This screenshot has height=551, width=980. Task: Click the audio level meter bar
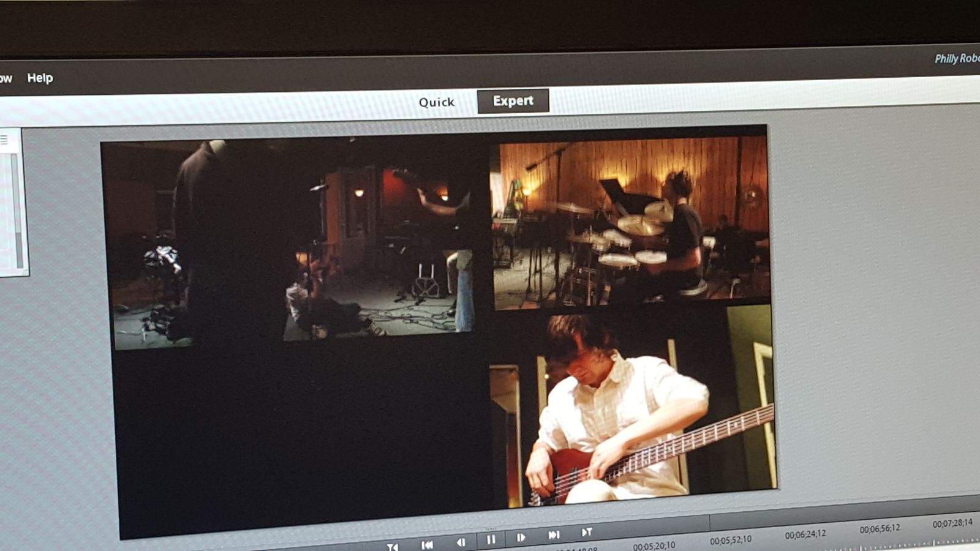pyautogui.click(x=16, y=208)
